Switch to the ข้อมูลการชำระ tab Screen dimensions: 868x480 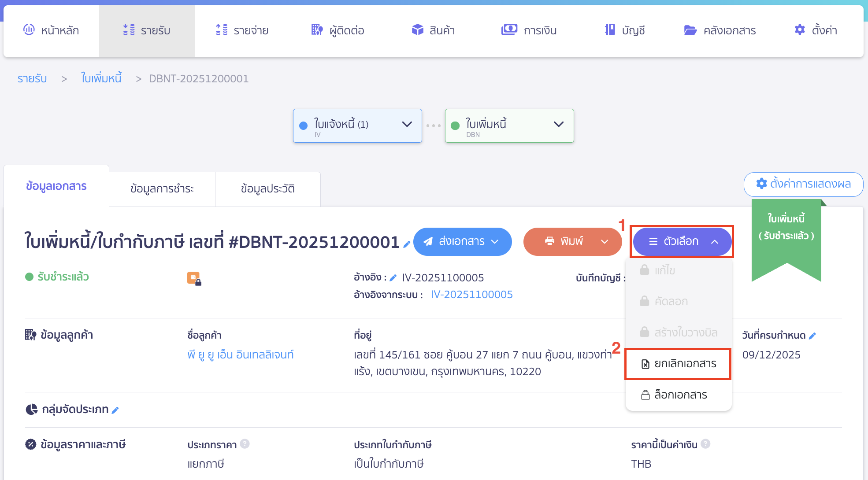pos(161,188)
